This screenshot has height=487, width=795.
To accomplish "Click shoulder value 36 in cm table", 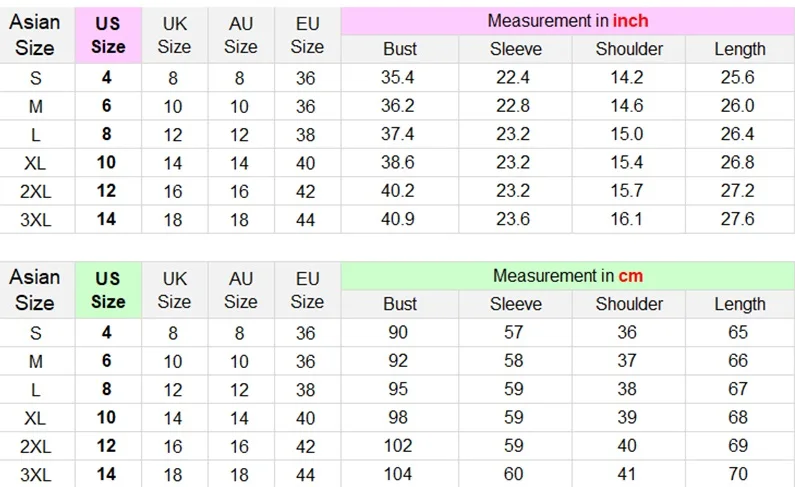I will tap(627, 332).
